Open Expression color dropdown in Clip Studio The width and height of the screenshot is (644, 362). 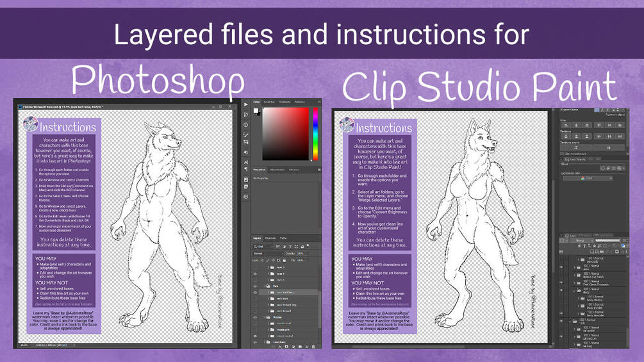click(588, 178)
